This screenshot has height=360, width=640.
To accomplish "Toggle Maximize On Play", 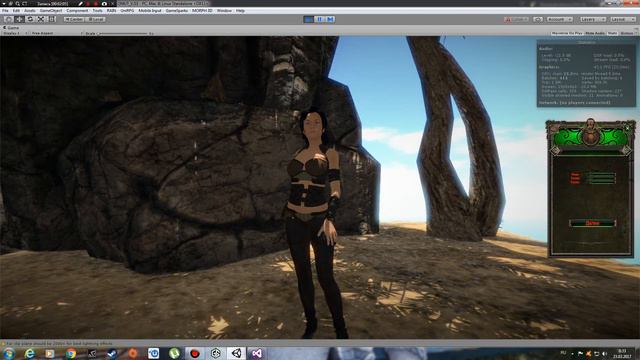I will tap(567, 33).
